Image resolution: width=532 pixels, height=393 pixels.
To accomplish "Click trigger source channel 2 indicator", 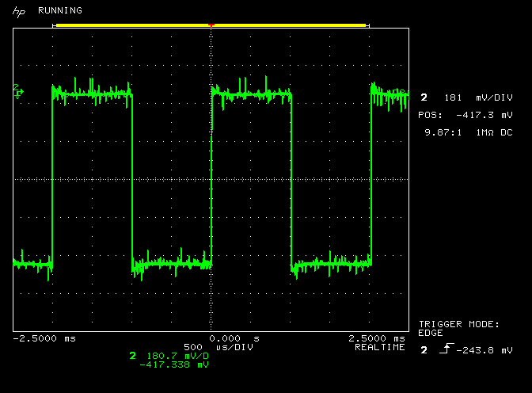I will tap(424, 349).
